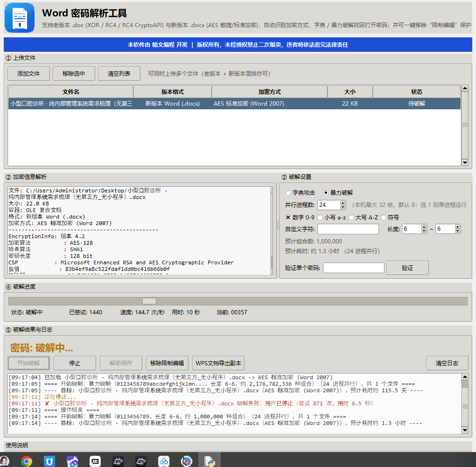The height and width of the screenshot is (467, 476).
Task: Enable the 小写 a-z checkbox
Action: [x=320, y=217]
